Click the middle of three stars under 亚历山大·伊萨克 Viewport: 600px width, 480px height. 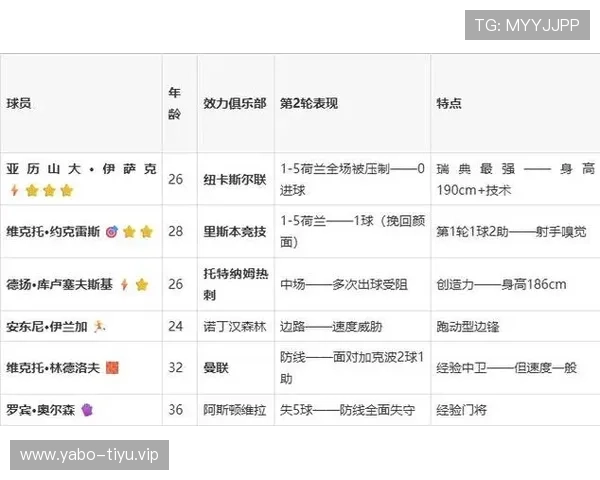(x=49, y=190)
